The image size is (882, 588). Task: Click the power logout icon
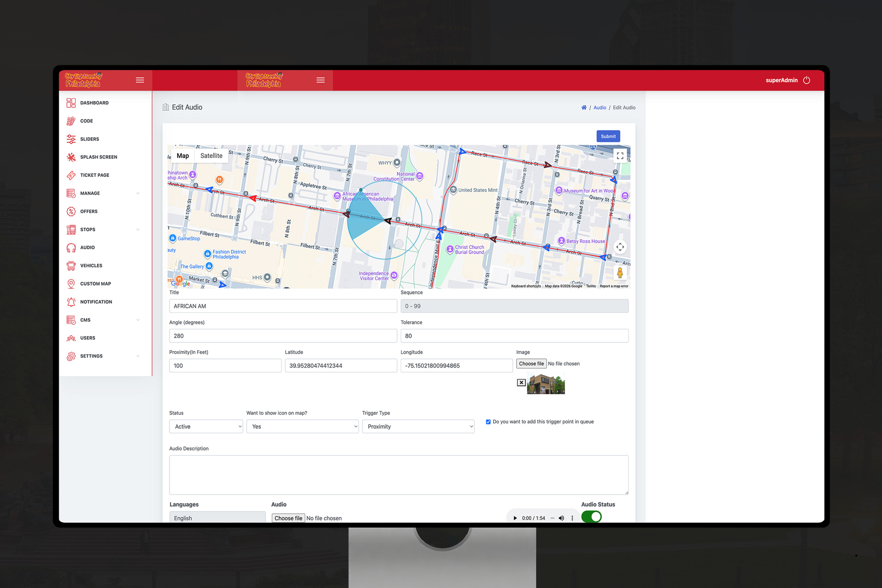(807, 80)
